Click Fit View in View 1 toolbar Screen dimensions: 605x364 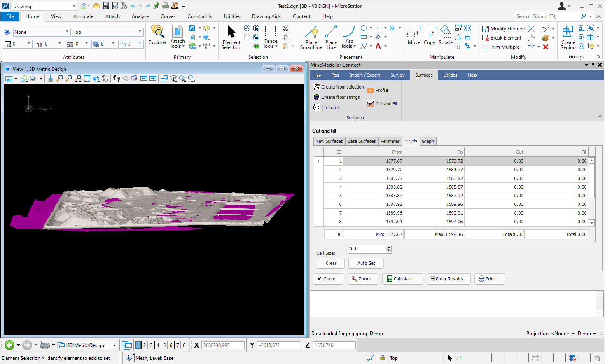click(x=87, y=78)
